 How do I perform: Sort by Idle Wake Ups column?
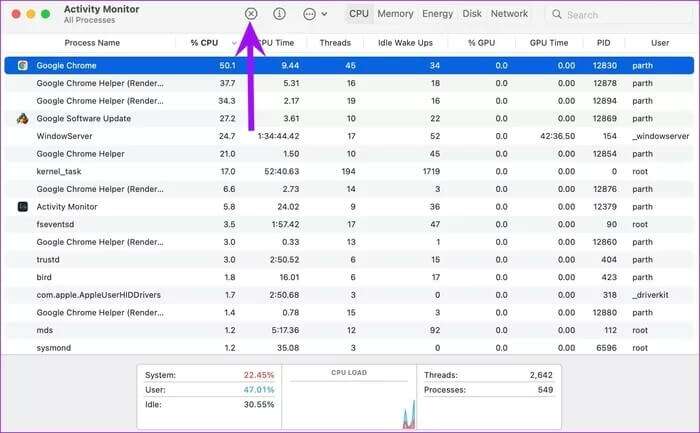pyautogui.click(x=405, y=43)
